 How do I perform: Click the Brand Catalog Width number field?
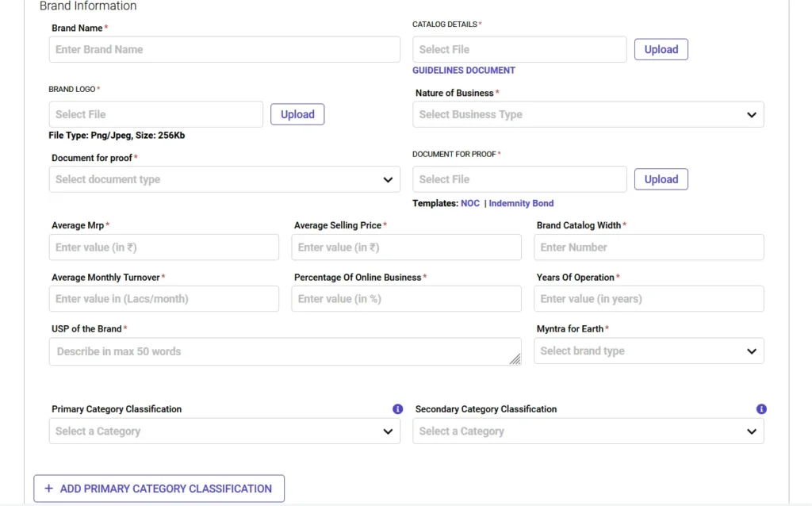tap(648, 247)
